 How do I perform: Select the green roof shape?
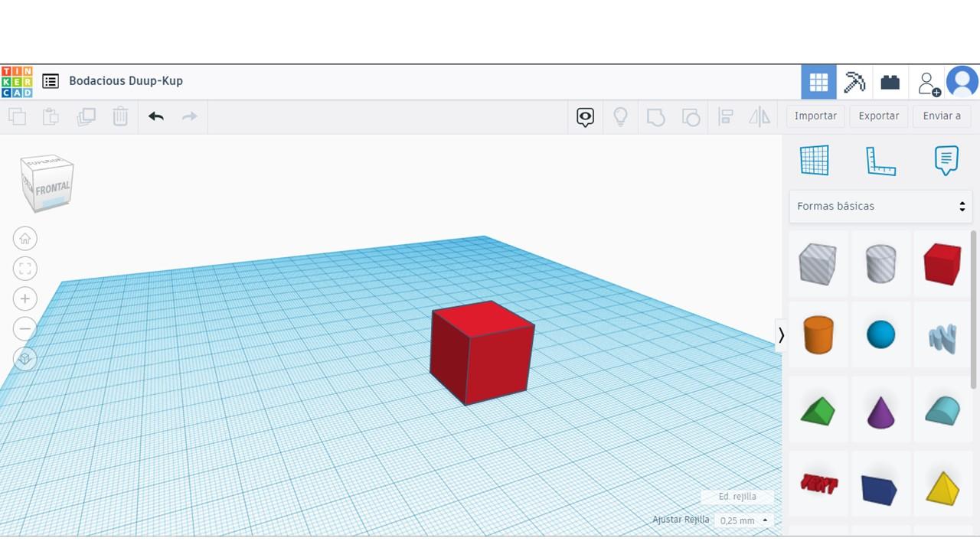818,410
